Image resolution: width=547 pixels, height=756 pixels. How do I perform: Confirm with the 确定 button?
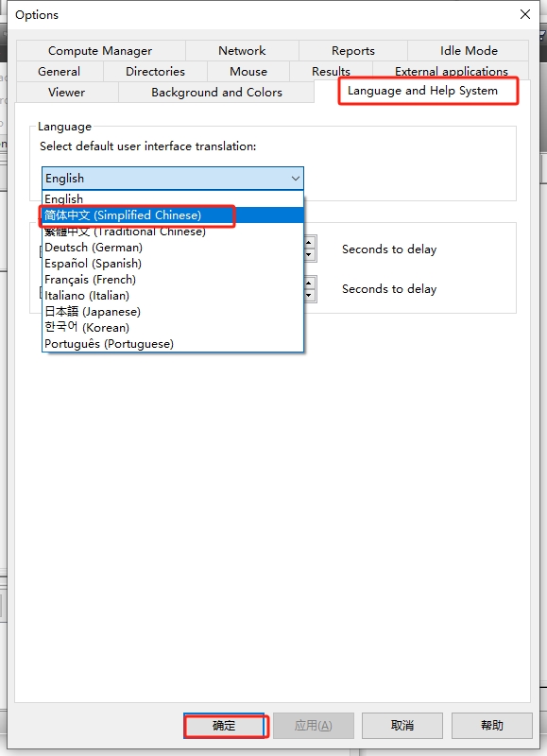[224, 726]
